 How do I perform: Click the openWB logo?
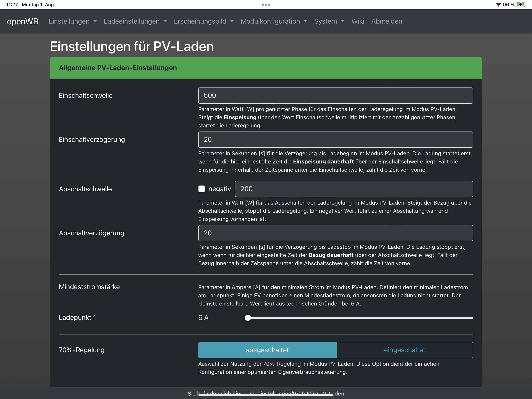(x=23, y=21)
